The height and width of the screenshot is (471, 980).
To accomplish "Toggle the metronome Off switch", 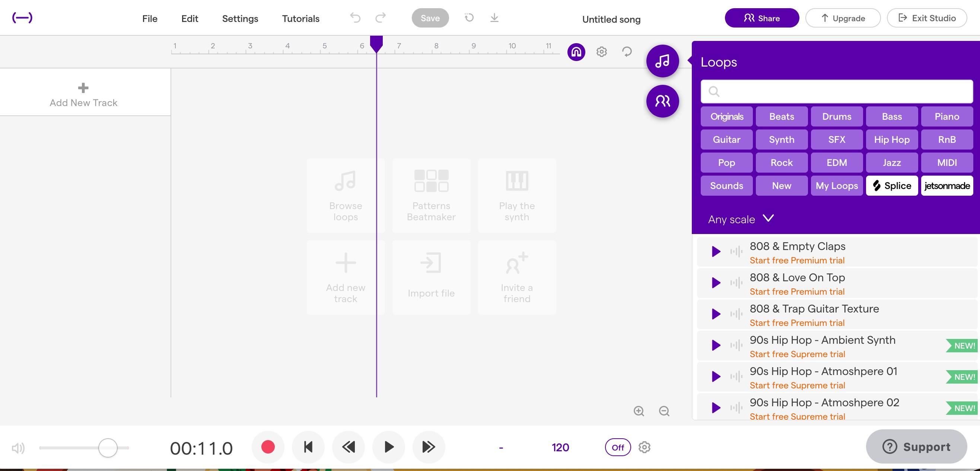I will coord(617,448).
